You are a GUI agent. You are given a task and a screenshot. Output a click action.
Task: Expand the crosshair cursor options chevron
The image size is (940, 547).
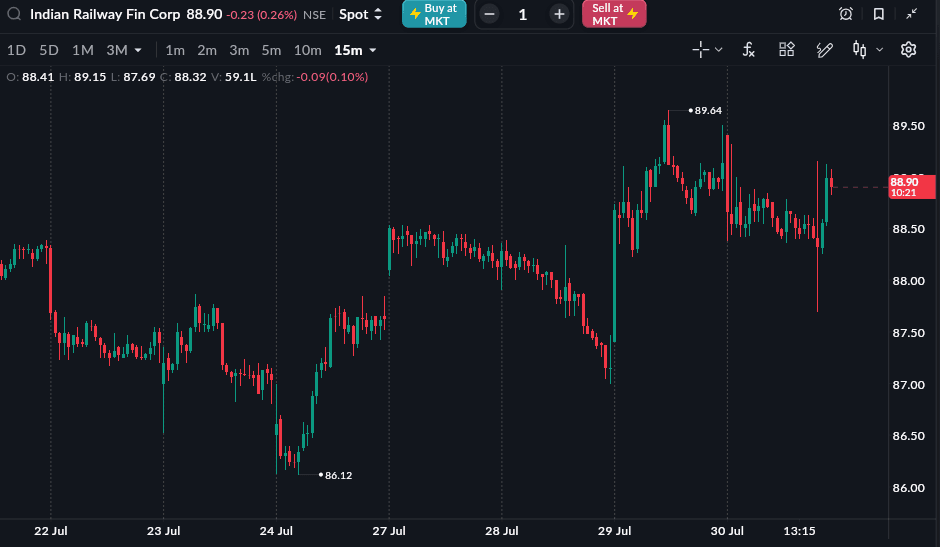(718, 50)
